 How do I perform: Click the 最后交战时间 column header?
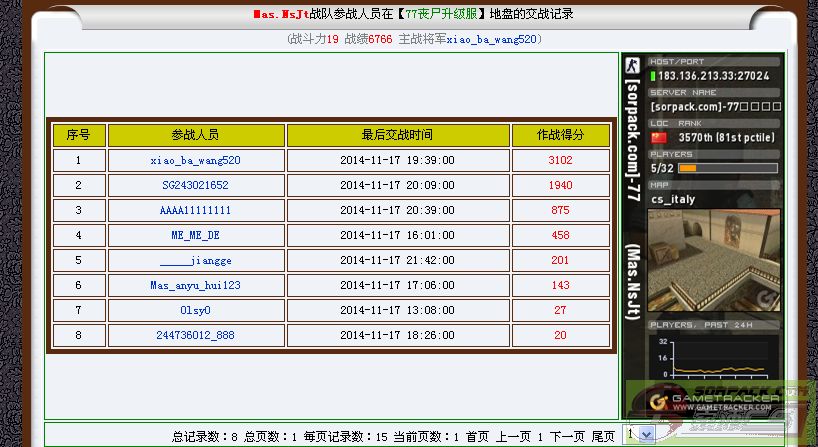click(398, 135)
